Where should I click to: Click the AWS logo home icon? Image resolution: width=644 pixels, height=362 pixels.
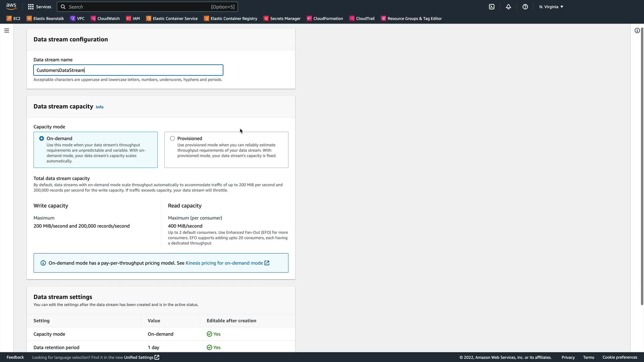coord(11,6)
